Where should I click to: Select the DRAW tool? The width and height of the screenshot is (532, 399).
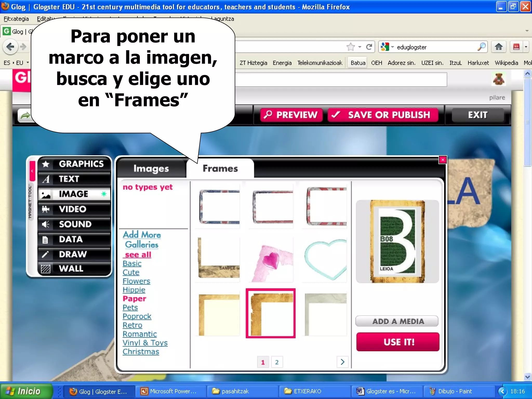coord(74,254)
